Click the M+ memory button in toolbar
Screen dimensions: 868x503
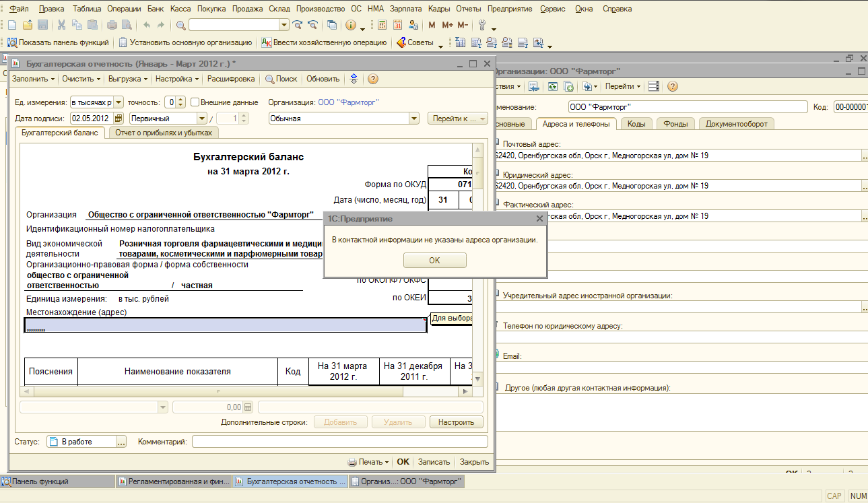click(x=447, y=26)
